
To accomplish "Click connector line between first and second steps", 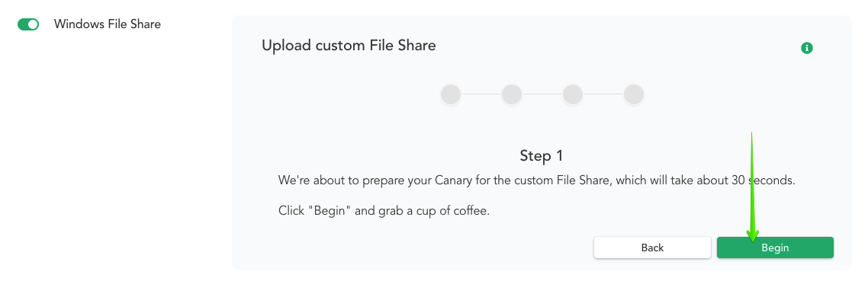I will [481, 94].
